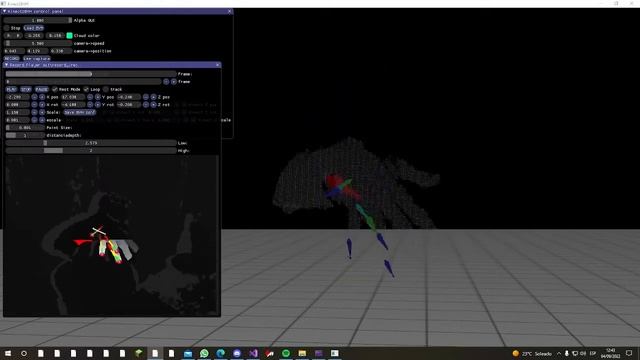Click the Save BVH conf button

point(80,112)
